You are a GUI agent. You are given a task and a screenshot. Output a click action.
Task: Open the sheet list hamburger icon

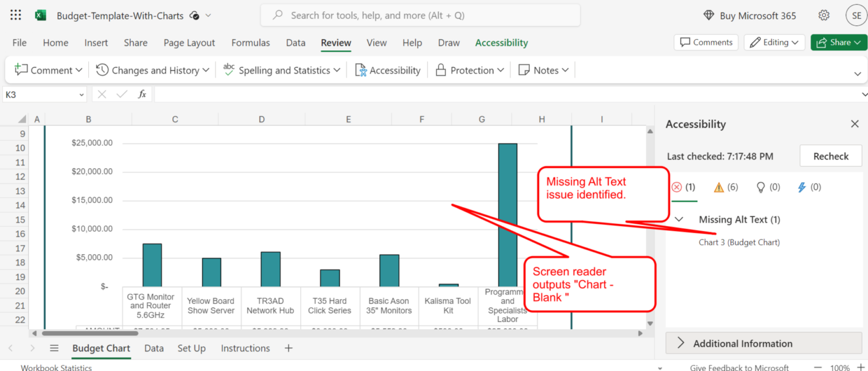pyautogui.click(x=54, y=348)
